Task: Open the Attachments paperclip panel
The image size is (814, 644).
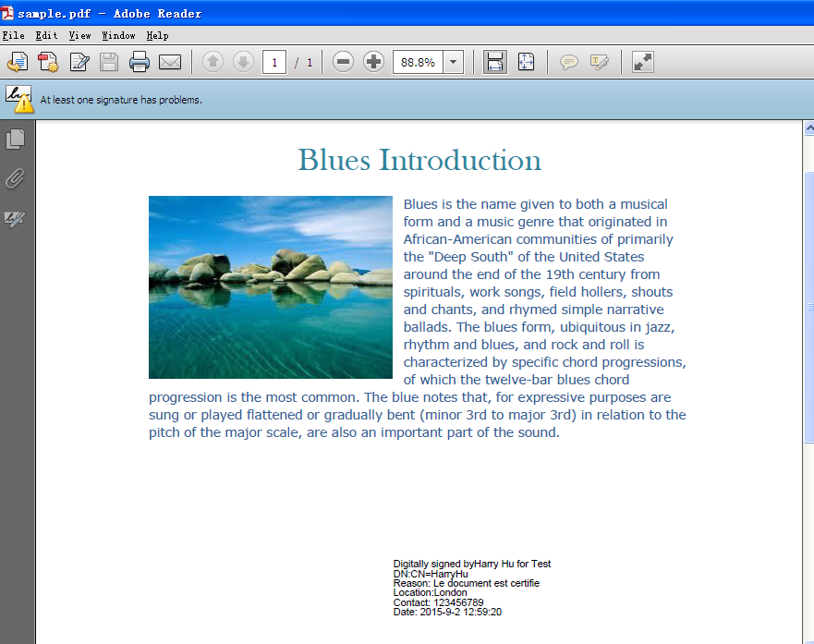Action: 15,178
